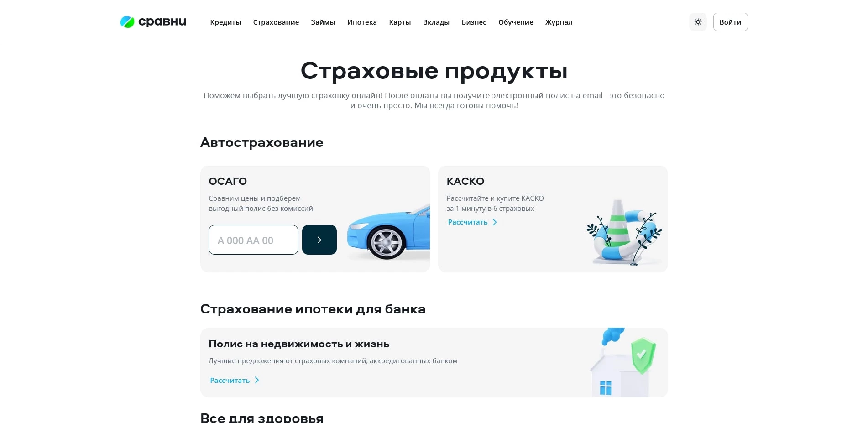Open the Бизнес navigation item
Viewport: 868px width, 423px height.
(474, 22)
